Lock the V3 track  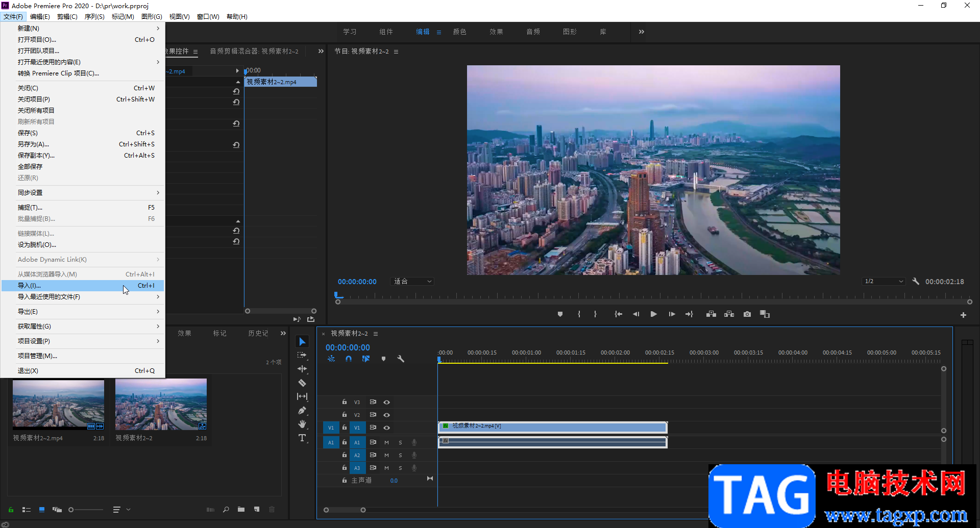(x=344, y=402)
